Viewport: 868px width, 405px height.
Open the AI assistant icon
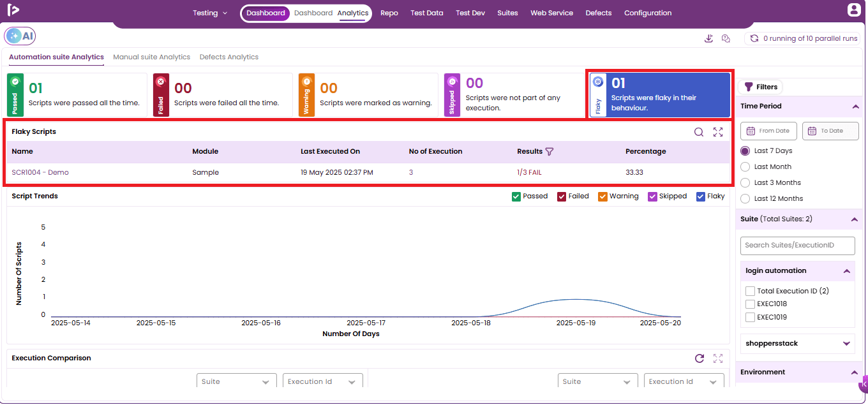click(x=20, y=36)
